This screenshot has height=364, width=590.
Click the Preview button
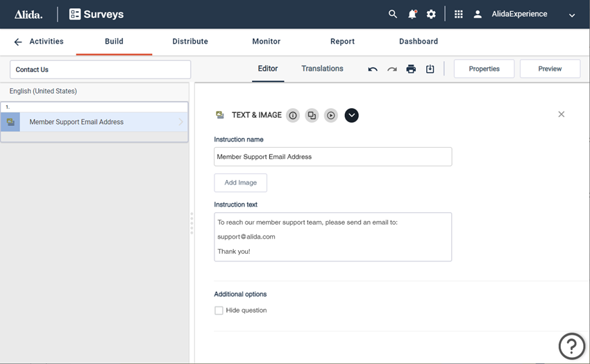(x=550, y=69)
